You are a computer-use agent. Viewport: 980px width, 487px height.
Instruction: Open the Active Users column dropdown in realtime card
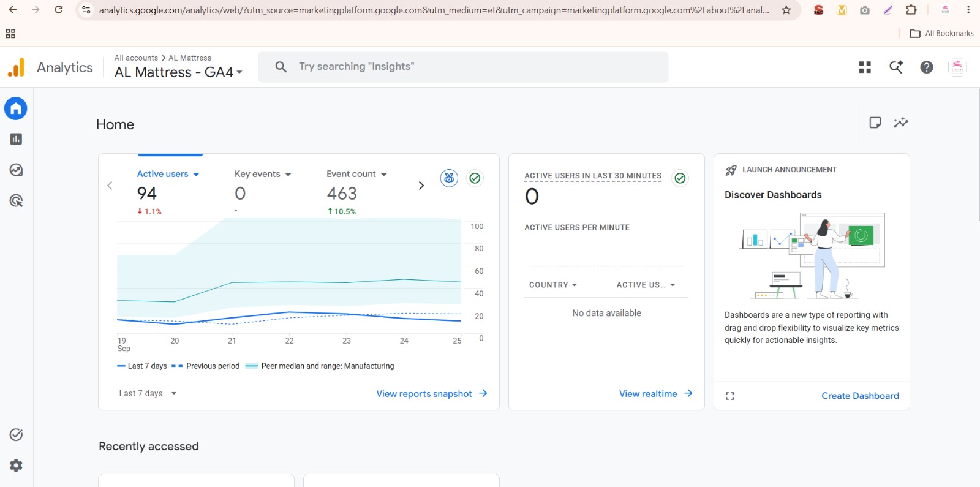point(646,285)
